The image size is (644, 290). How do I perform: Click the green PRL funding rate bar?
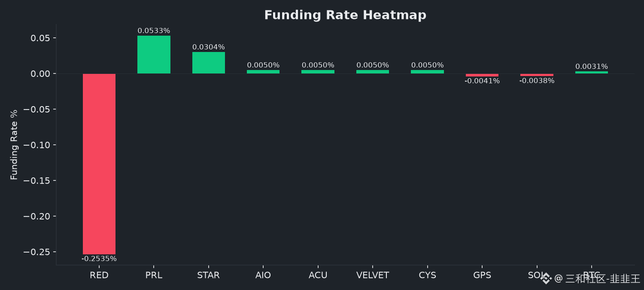coord(154,55)
